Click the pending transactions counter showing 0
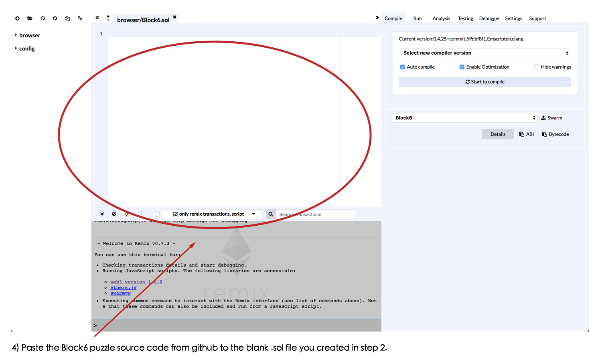The width and height of the screenshot is (600, 364). pos(126,214)
